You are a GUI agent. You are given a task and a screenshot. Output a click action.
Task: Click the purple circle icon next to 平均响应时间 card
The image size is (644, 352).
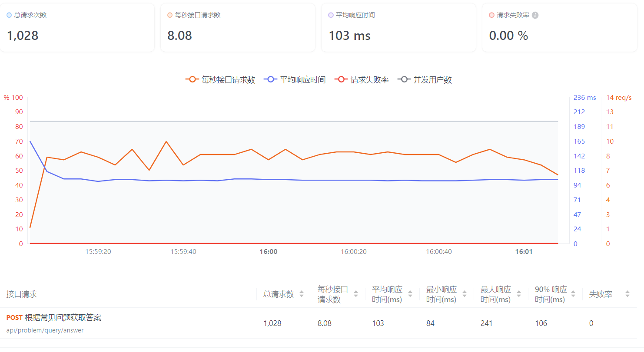(331, 15)
